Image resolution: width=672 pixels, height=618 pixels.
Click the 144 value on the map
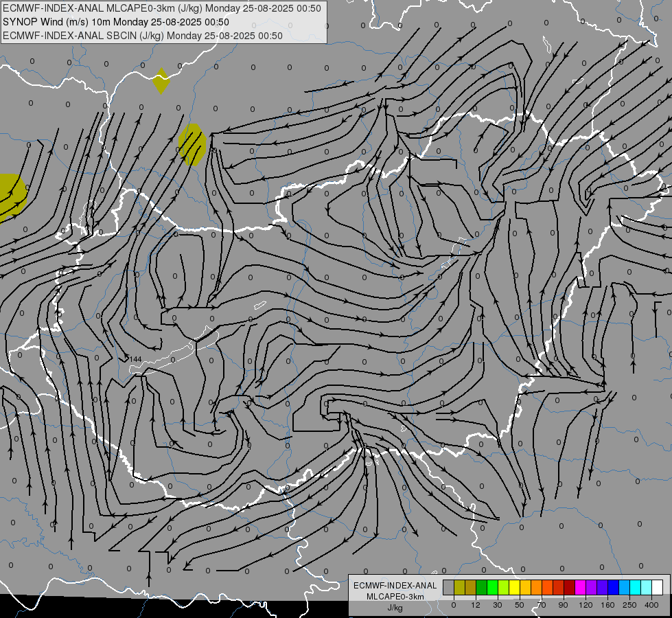[135, 359]
